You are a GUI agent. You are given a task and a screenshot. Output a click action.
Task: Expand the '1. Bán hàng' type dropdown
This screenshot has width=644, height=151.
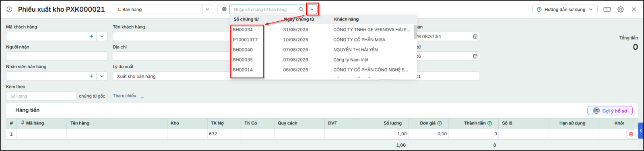tap(207, 9)
